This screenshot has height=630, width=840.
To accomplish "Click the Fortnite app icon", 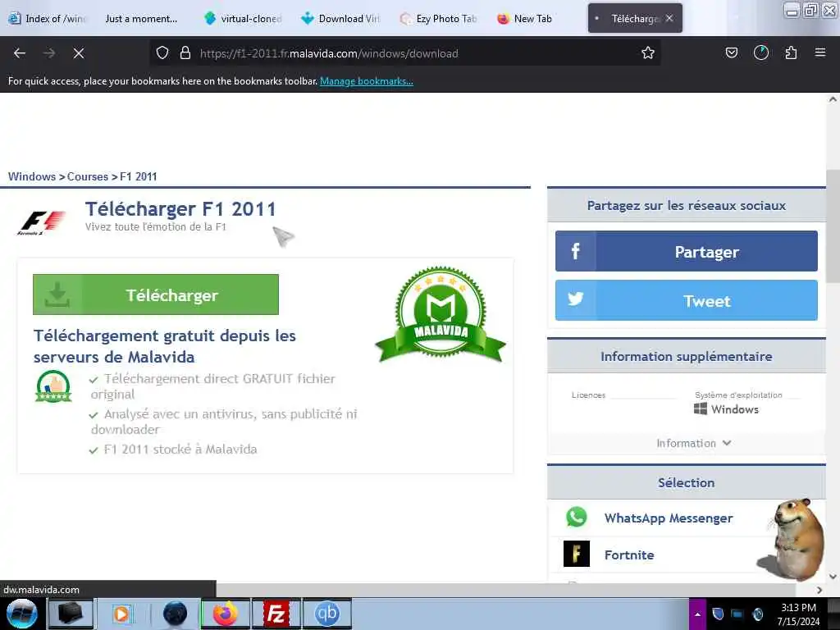I will click(577, 554).
